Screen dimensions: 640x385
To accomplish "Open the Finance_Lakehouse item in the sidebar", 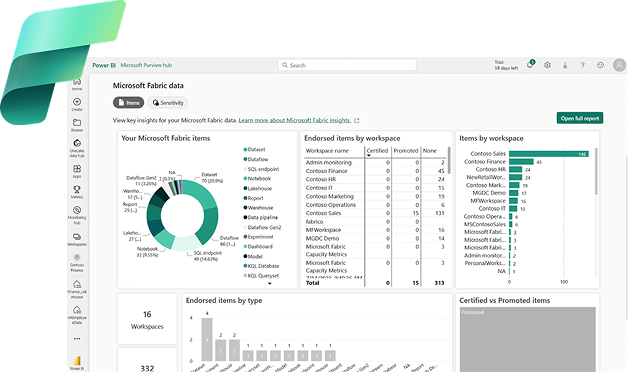I will [x=77, y=289].
